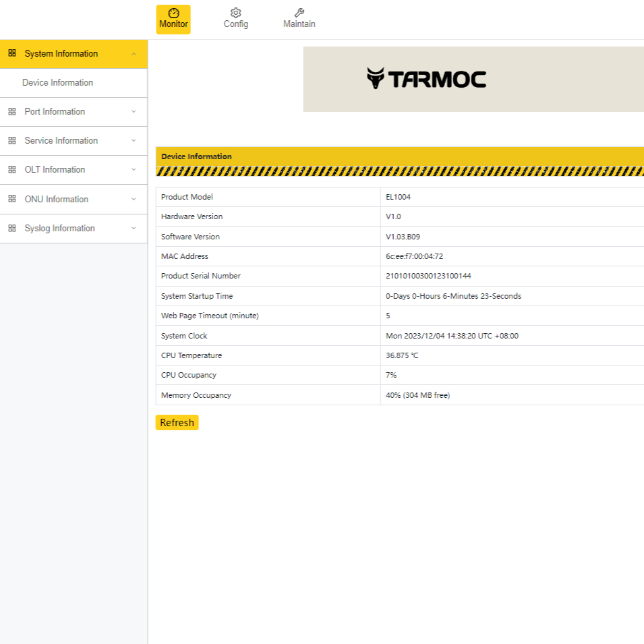Expand Port Information with its chevron
This screenshot has height=644, width=644.
(134, 112)
